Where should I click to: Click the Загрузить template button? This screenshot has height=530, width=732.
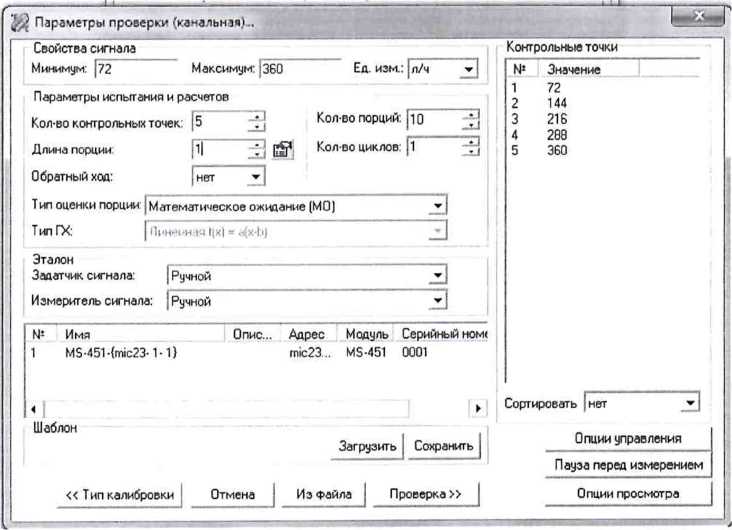(367, 446)
